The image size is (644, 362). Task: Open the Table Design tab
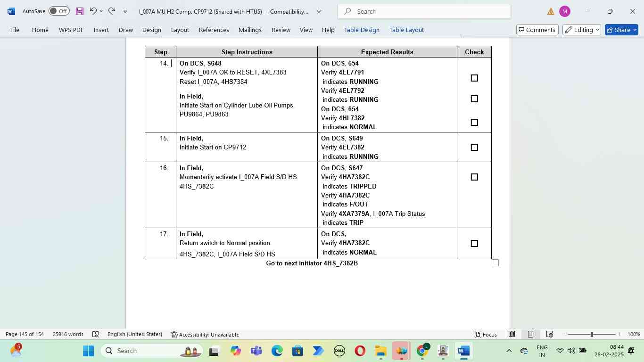pos(362,30)
